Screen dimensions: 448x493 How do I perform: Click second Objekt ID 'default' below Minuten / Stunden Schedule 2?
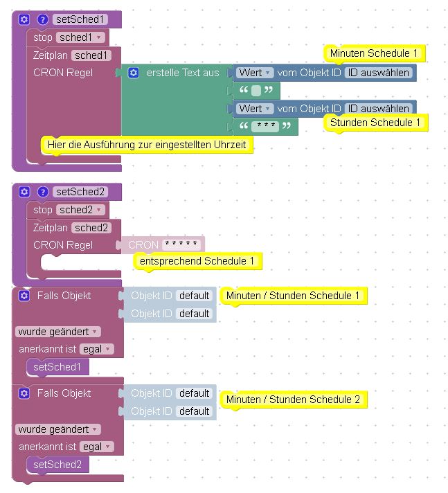[194, 411]
